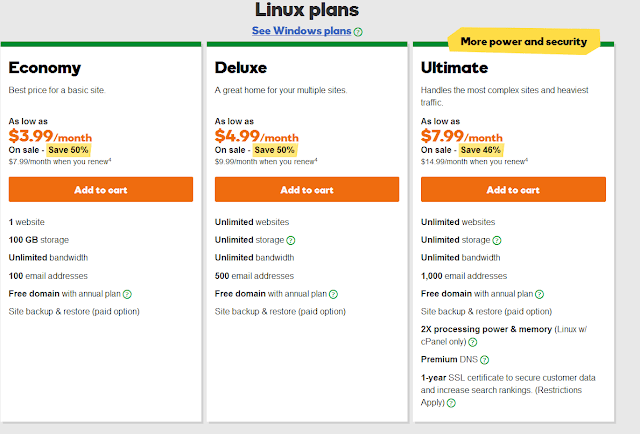Add the Ultimate plan to cart

pos(513,189)
